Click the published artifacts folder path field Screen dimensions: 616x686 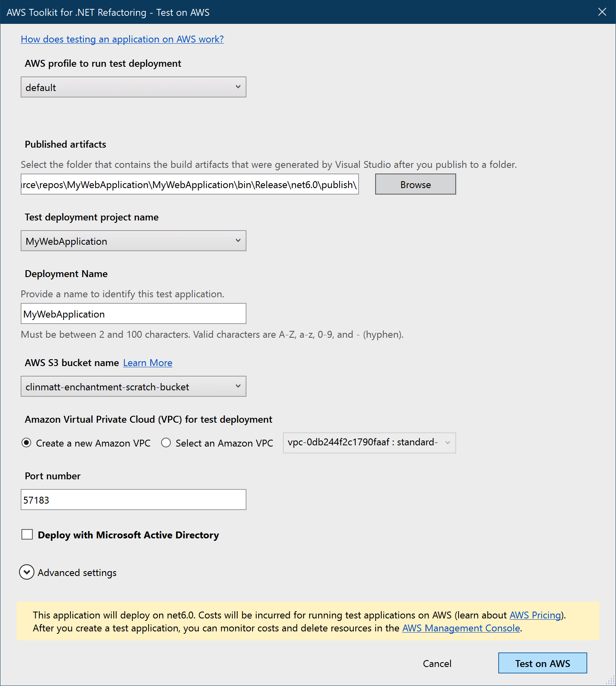coord(189,184)
